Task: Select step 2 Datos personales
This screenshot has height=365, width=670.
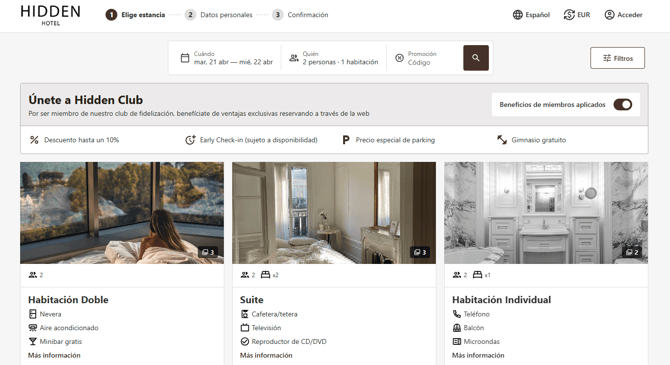Action: (x=219, y=15)
